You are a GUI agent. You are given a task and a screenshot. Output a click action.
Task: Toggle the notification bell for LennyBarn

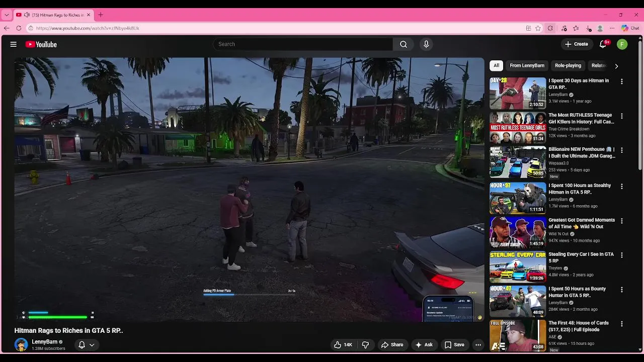82,345
